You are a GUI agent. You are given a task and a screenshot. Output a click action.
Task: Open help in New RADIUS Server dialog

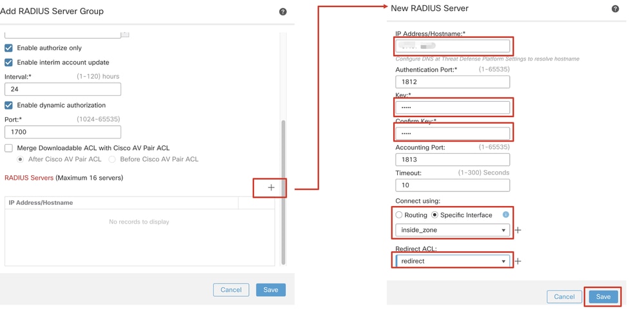point(615,8)
